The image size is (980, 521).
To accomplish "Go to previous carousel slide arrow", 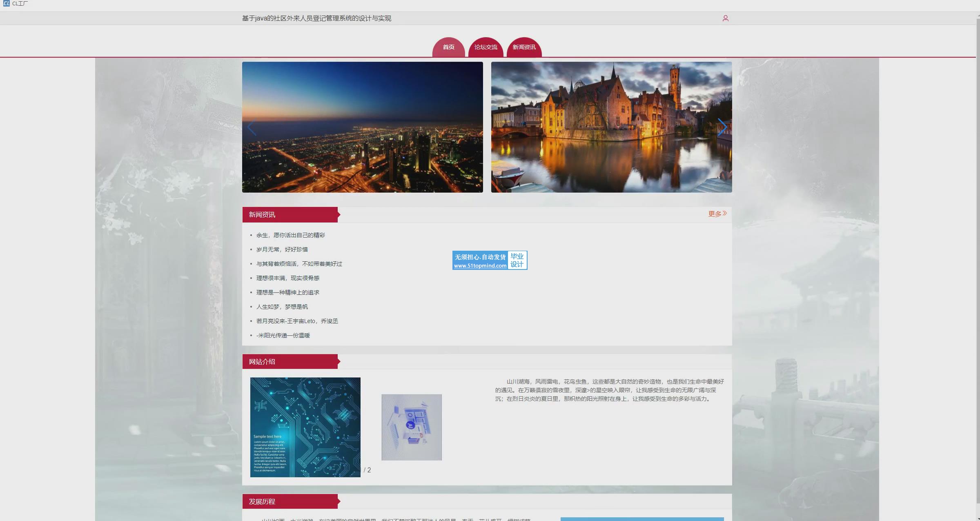I will pos(252,127).
